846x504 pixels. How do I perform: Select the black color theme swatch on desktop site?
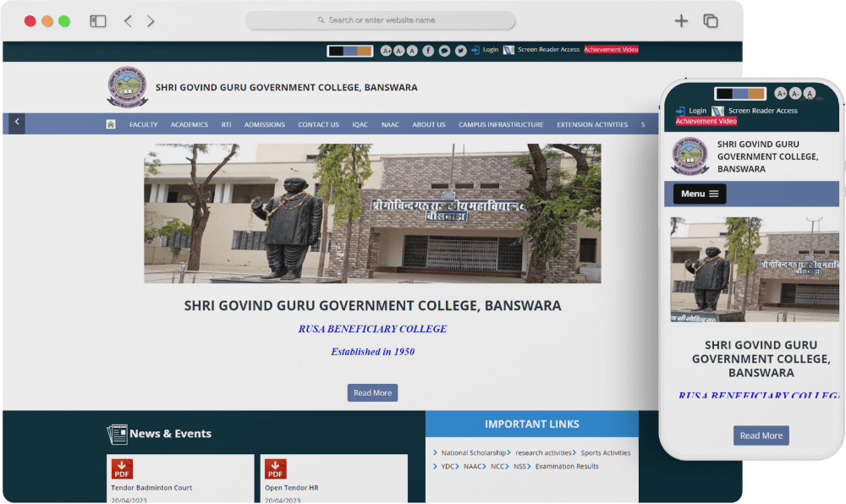point(336,51)
